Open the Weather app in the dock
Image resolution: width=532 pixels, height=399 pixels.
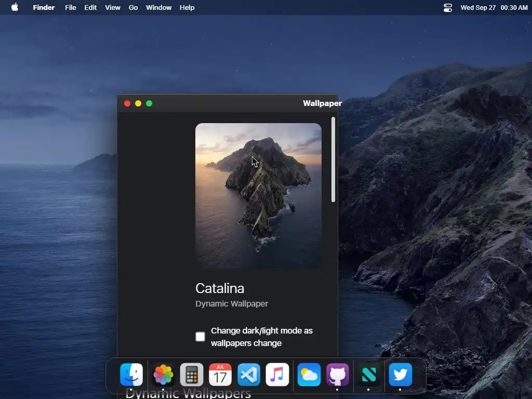click(309, 375)
